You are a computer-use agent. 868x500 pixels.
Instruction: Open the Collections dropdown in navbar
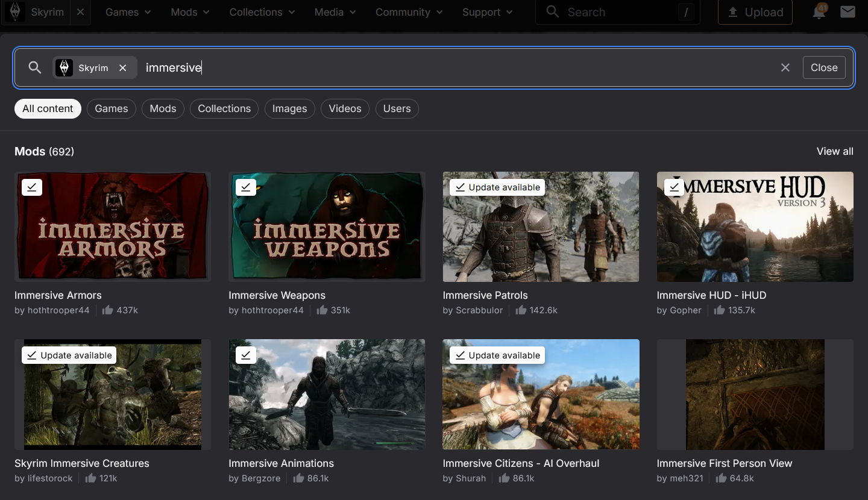(x=262, y=12)
